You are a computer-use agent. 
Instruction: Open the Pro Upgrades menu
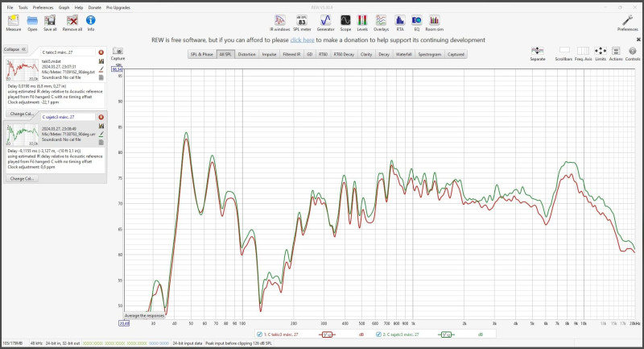pyautogui.click(x=118, y=7)
